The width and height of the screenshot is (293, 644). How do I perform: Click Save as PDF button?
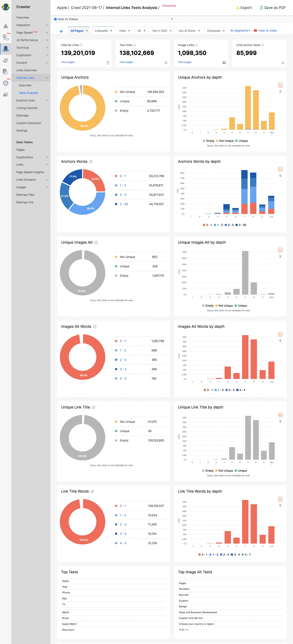tap(273, 8)
